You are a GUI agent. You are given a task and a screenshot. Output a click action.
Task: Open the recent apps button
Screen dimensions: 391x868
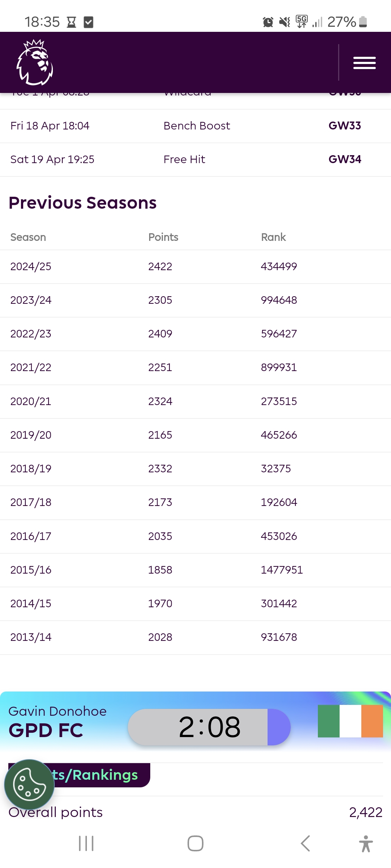point(86,843)
